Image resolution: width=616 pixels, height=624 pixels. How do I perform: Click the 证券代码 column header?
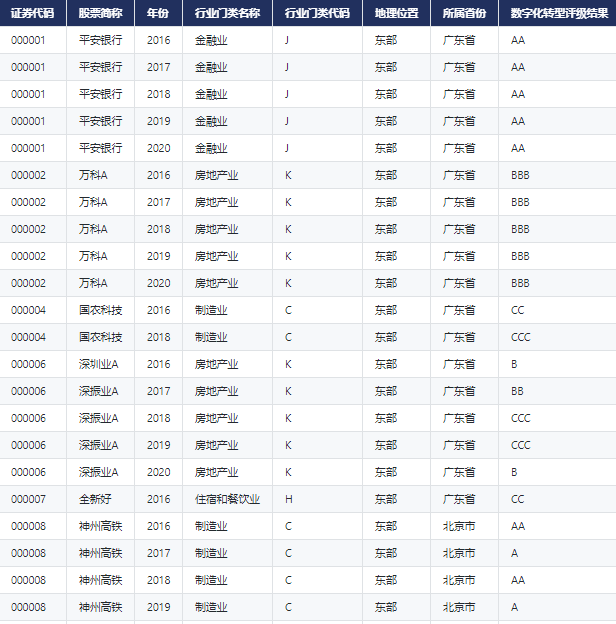pos(33,13)
